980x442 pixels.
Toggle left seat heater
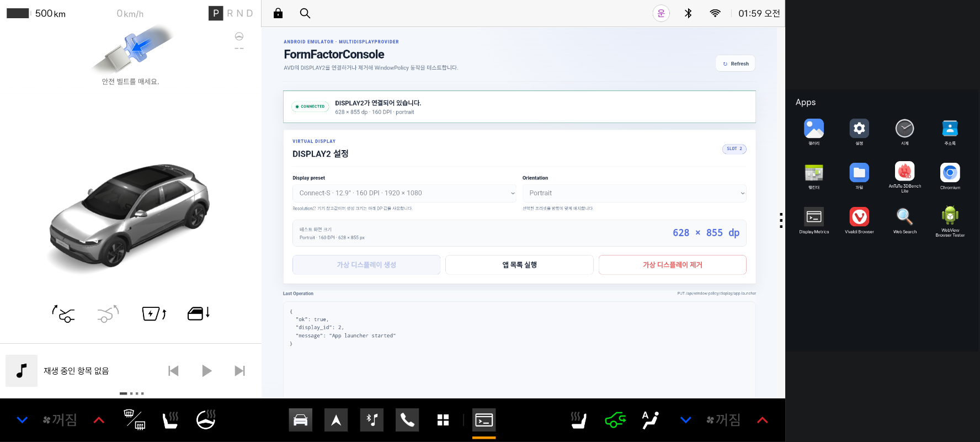tap(171, 420)
